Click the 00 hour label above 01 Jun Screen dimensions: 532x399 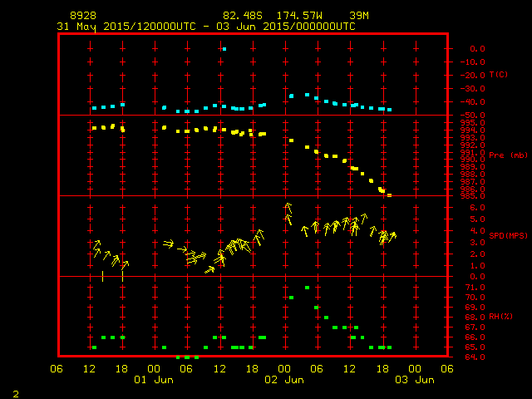(x=154, y=369)
